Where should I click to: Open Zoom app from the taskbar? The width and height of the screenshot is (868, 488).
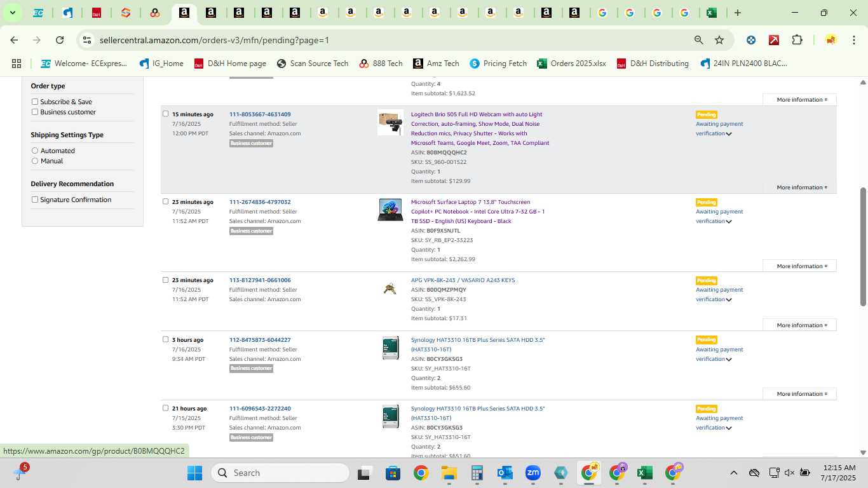(x=532, y=473)
